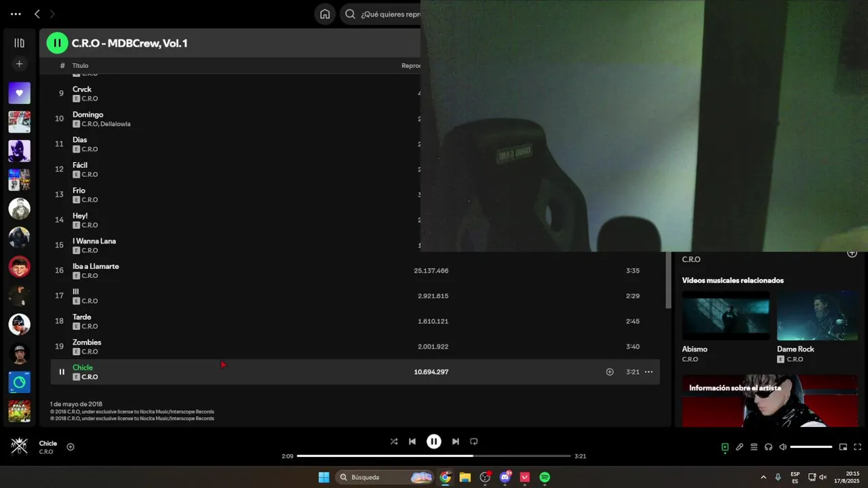Viewport: 868px width, 488px height.
Task: Select the Chicle title in the tracklist
Action: tap(83, 367)
